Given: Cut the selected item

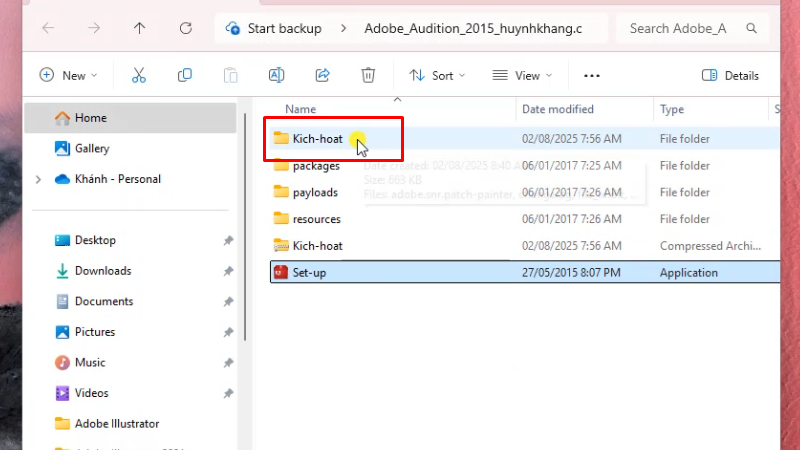Looking at the screenshot, I should (x=139, y=76).
